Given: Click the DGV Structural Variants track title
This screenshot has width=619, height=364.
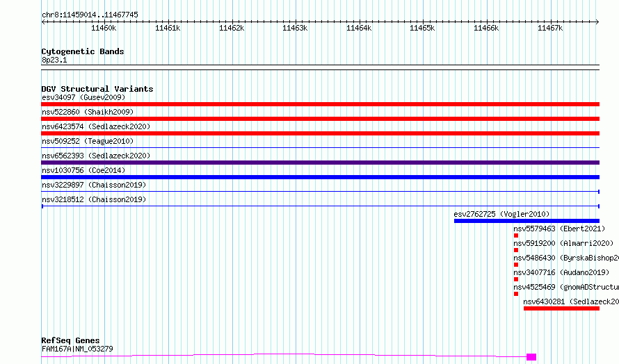Looking at the screenshot, I should click(x=97, y=89).
